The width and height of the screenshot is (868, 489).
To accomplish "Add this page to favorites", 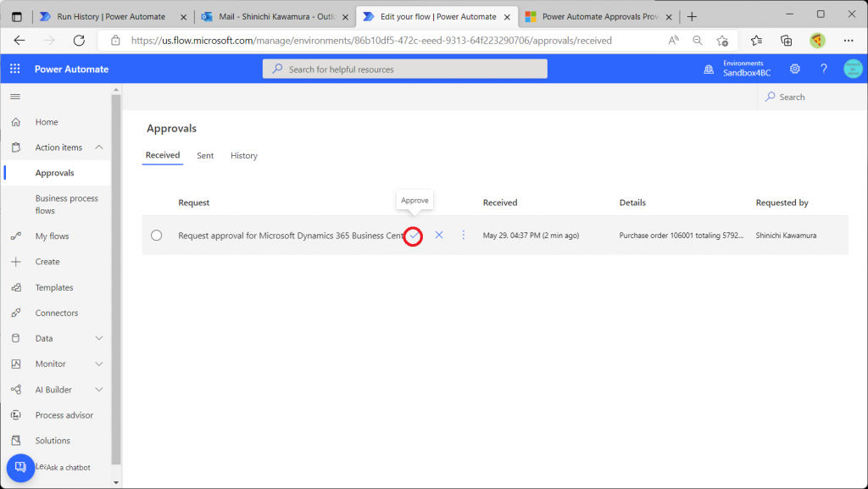I will pos(722,41).
